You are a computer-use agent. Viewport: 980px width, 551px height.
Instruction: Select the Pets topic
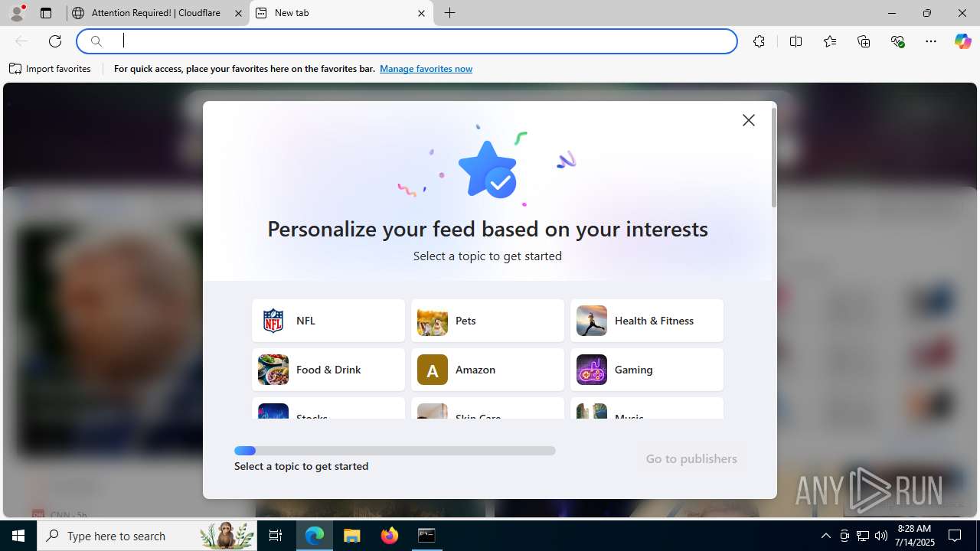point(488,321)
